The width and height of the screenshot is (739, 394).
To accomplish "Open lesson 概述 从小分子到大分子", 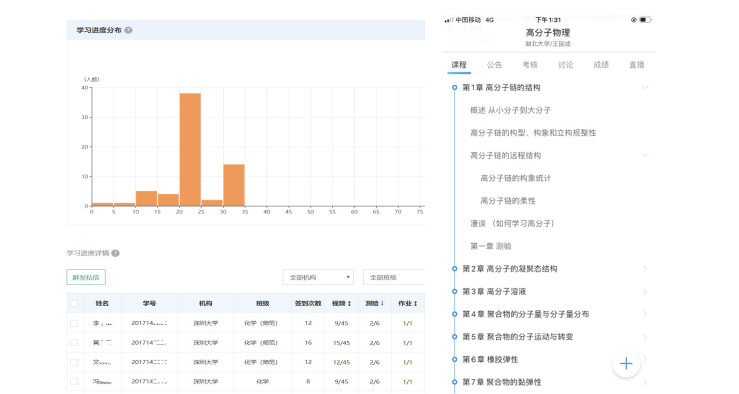I will (510, 110).
